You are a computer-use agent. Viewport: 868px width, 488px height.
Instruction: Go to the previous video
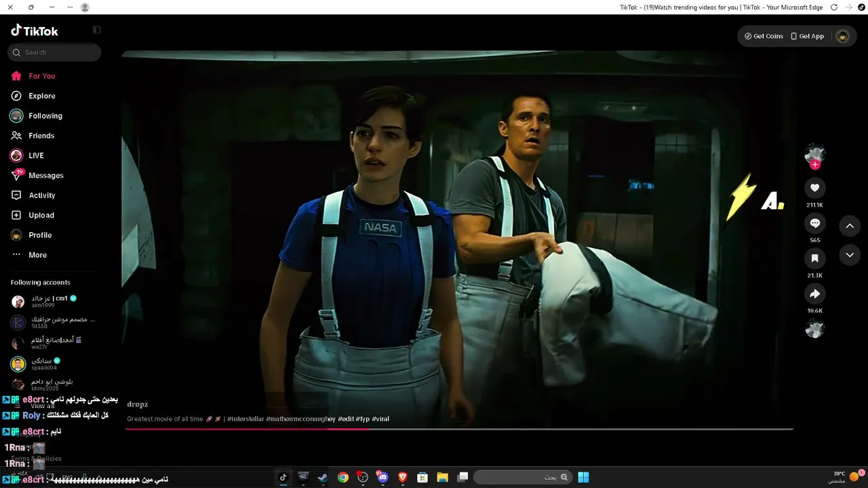coord(850,226)
